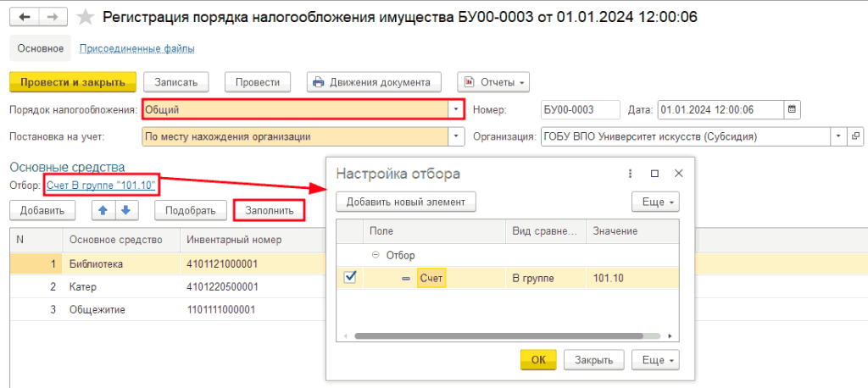This screenshot has height=388, width=868.
Task: Open the Присоединенные файлы tab link
Action: 137,48
